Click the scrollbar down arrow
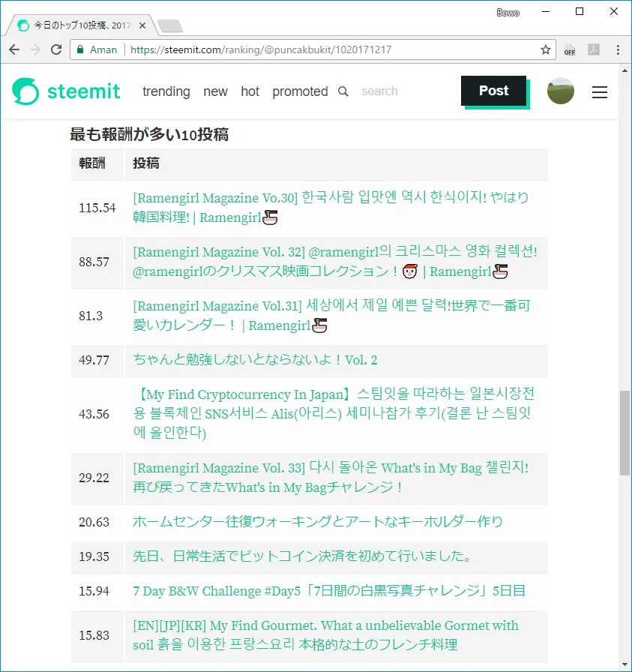 (x=625, y=665)
